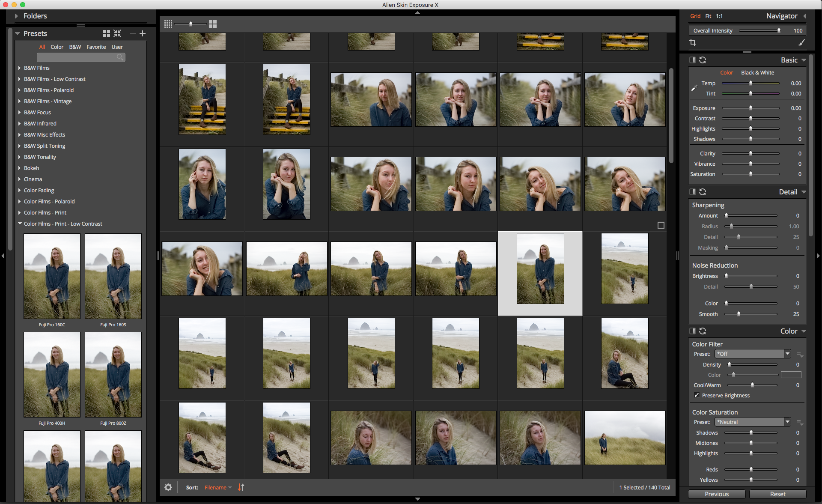Select the Brush tool icon
The image size is (822, 504).
coord(803,42)
